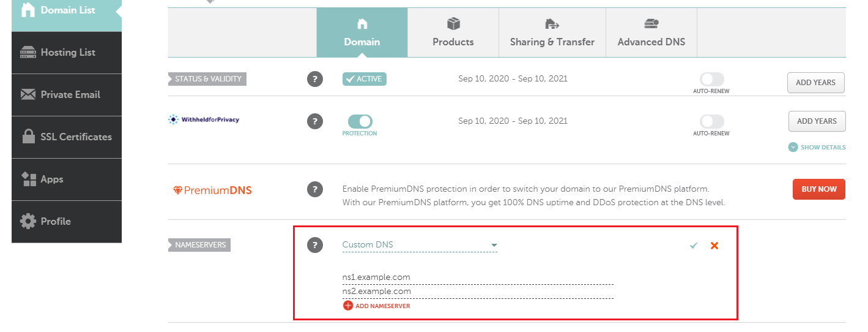This screenshot has height=332, width=868.
Task: Confirm nameserver changes with the green checkmark
Action: (x=693, y=246)
